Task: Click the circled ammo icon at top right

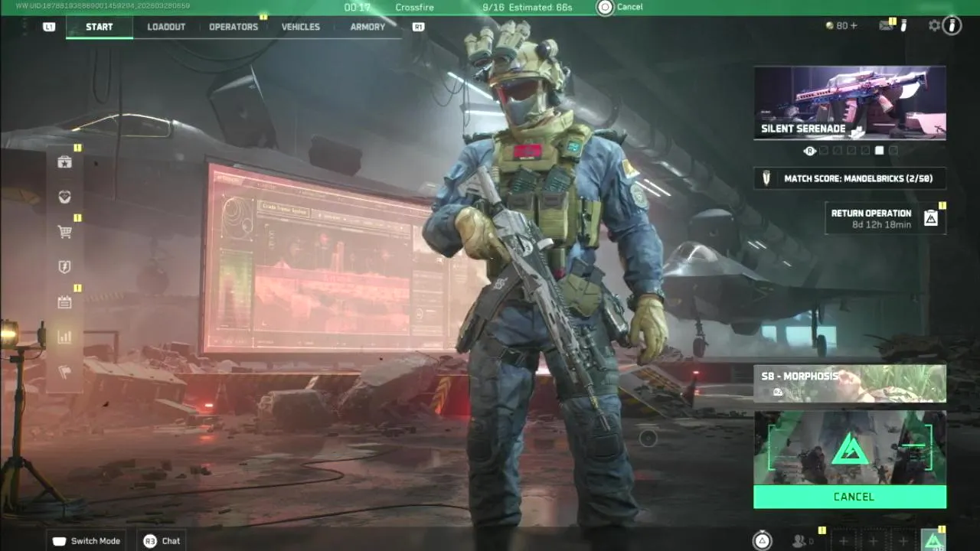Action: 952,25
